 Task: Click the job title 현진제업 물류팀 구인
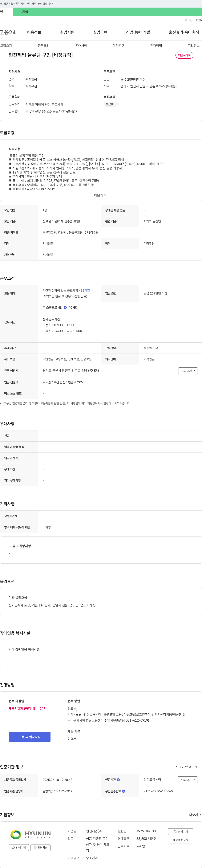coord(41,55)
